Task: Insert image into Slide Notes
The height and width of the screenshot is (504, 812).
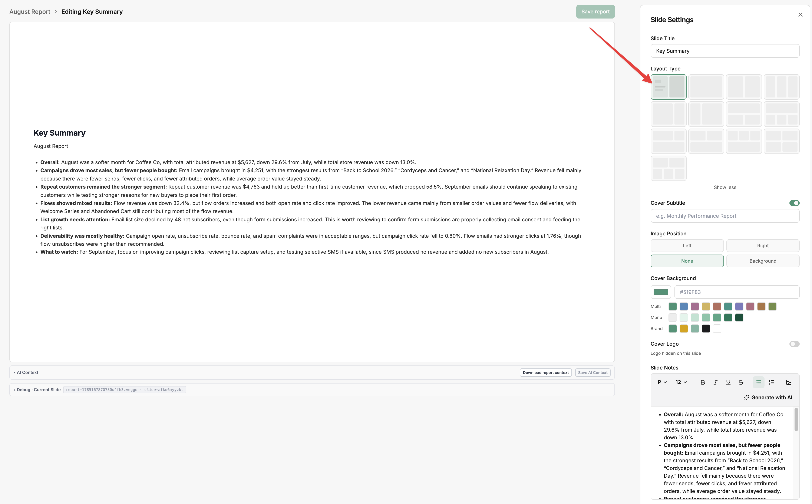Action: [x=789, y=382]
